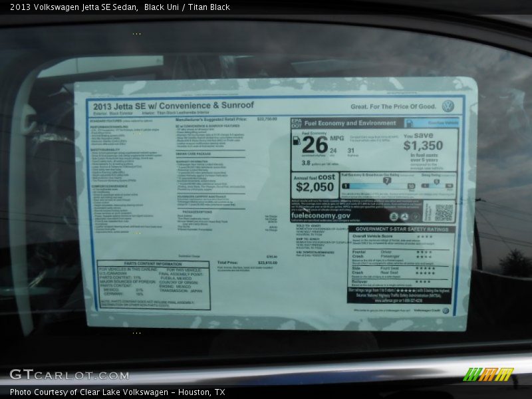Click the EPA DOT badge
Screen dimensions: 532x399
pyautogui.click(x=296, y=123)
